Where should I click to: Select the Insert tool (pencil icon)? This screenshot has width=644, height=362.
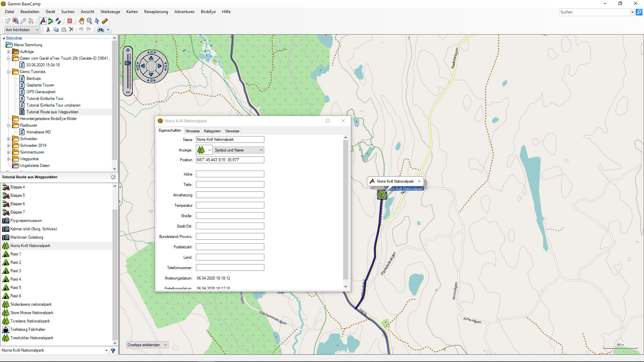tap(8, 21)
